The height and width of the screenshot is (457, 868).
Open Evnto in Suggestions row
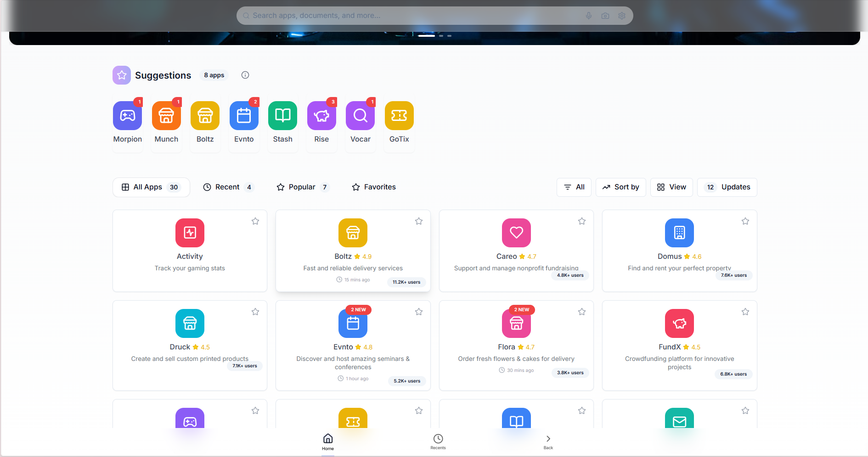(x=244, y=115)
